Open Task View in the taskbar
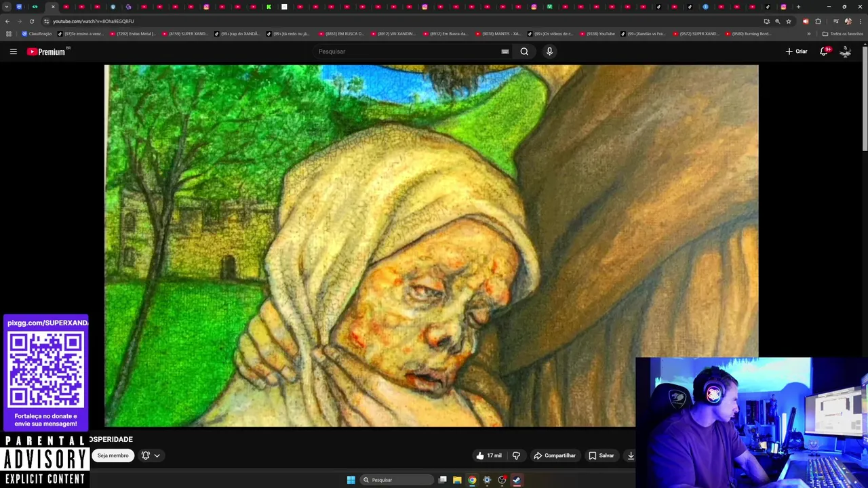 tap(442, 480)
